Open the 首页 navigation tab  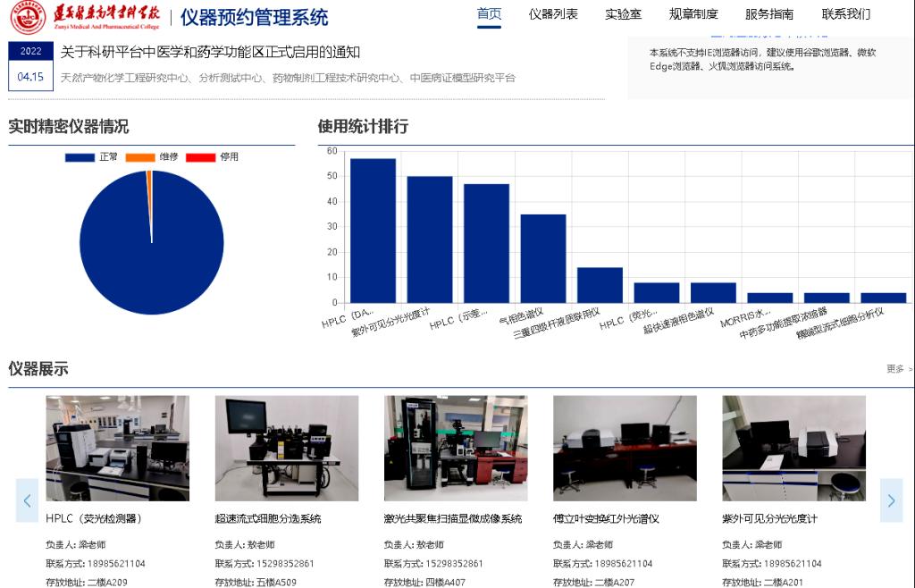489,14
